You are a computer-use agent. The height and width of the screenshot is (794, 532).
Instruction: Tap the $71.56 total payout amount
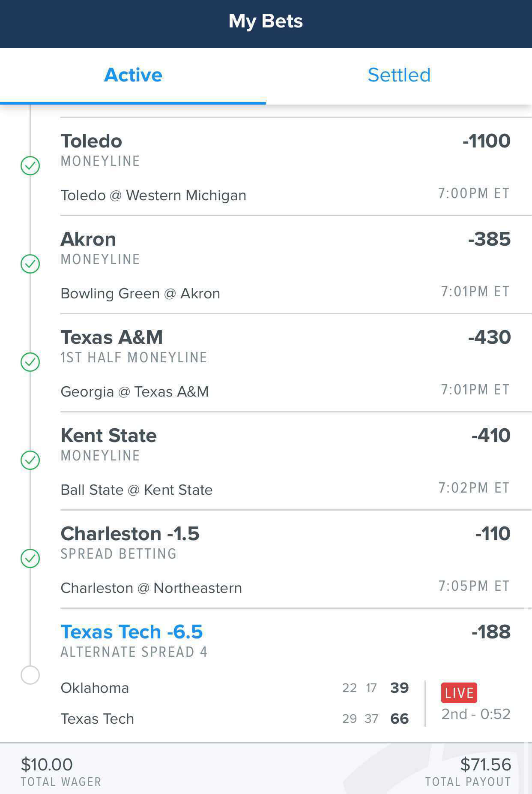pos(485,764)
